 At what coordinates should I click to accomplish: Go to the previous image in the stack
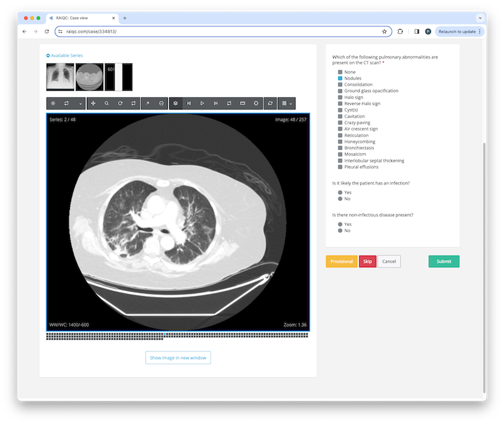pos(189,103)
